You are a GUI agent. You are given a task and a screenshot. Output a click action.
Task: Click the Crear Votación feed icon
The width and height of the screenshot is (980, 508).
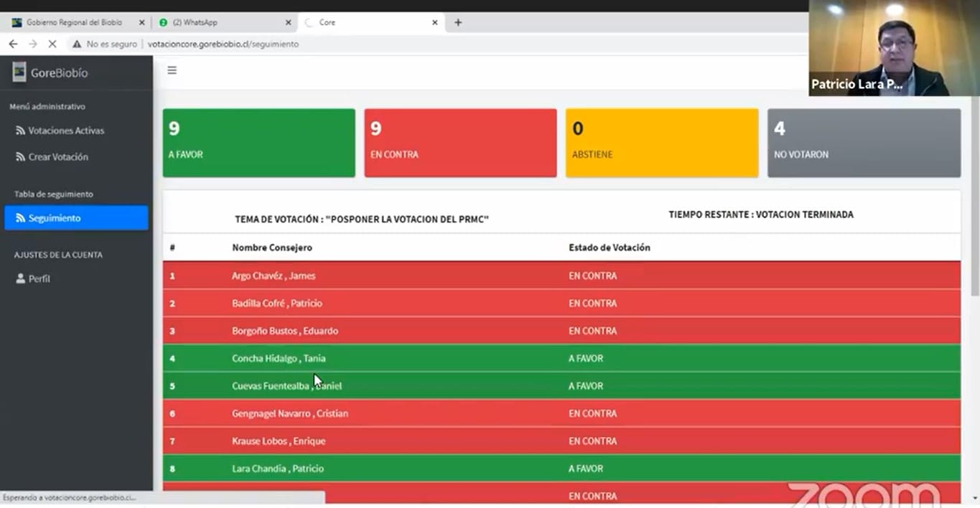[20, 156]
